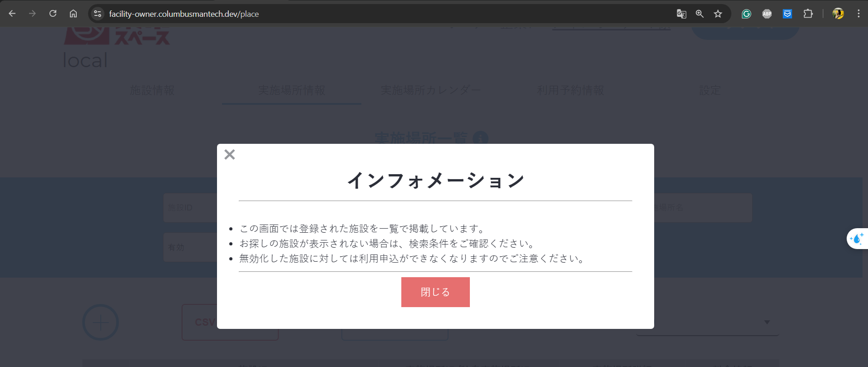The height and width of the screenshot is (367, 868).
Task: Bookmark this page with the star icon
Action: 718,14
